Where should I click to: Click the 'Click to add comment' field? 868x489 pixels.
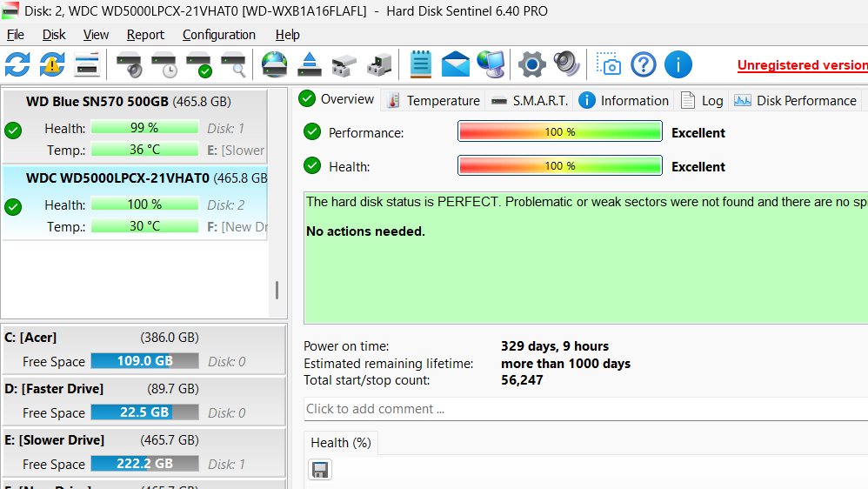[585, 409]
